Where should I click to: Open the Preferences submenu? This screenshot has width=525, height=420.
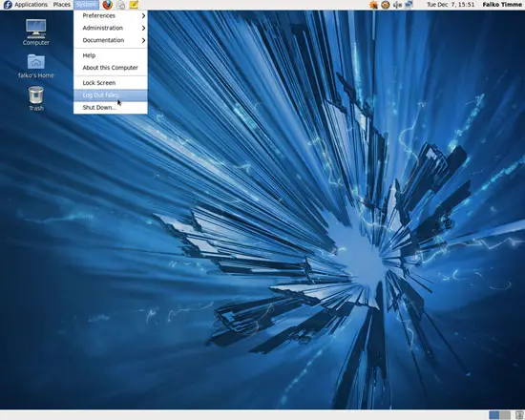click(111, 15)
